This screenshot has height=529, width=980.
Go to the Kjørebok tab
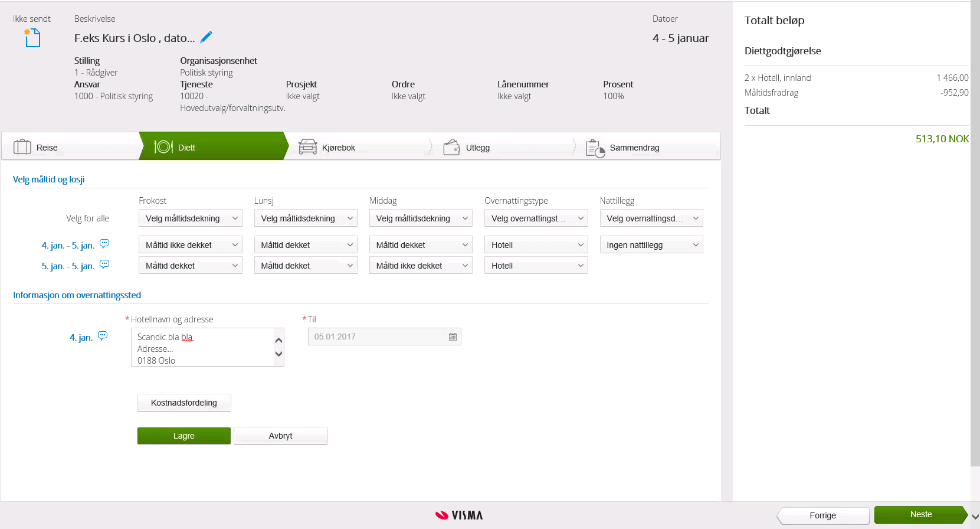pyautogui.click(x=360, y=146)
